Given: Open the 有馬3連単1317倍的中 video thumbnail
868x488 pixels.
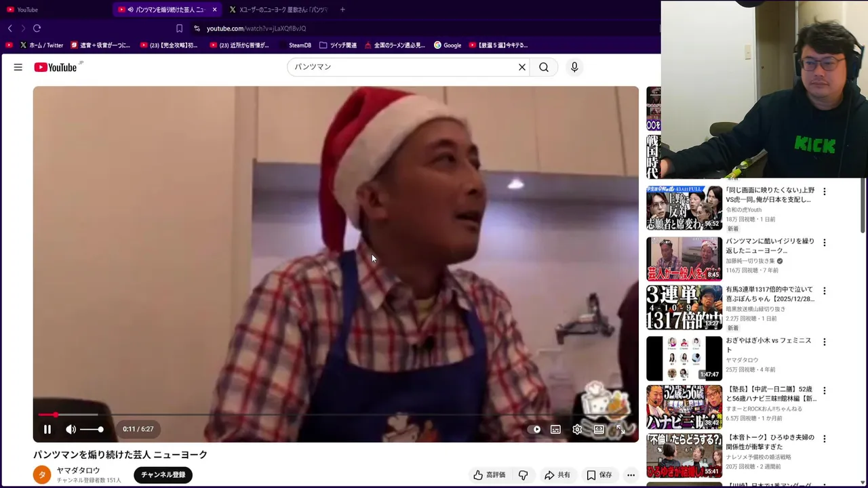Looking at the screenshot, I should 684,308.
